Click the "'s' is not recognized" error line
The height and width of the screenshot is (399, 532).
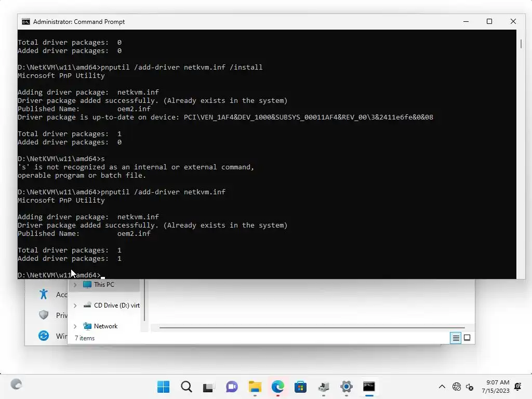pos(136,167)
